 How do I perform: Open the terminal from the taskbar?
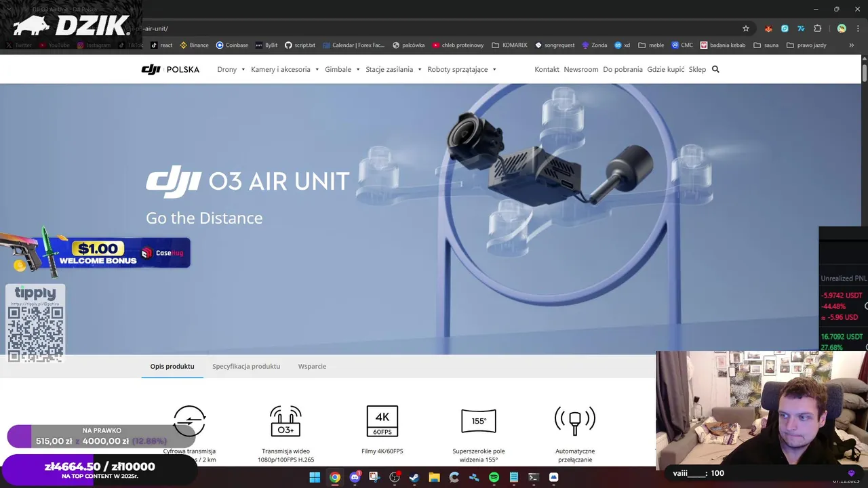[534, 477]
